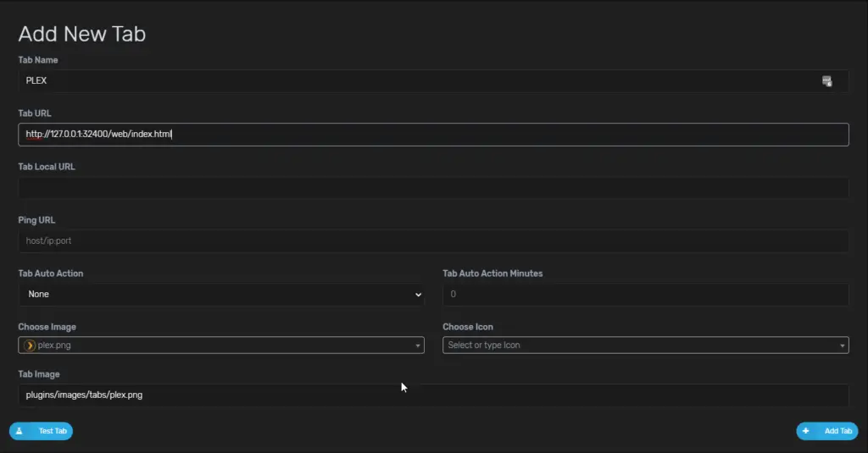Focus the Tab Name field containing PLEX

click(433, 80)
